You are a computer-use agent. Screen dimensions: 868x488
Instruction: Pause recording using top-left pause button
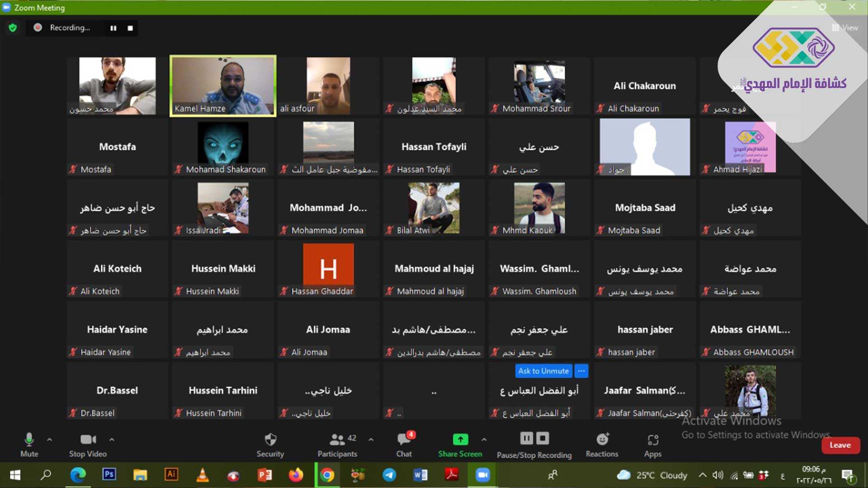[113, 28]
